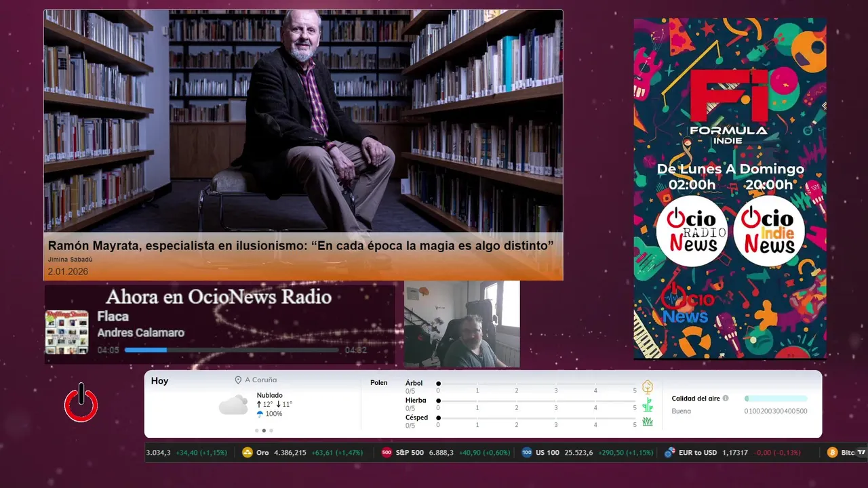Click the 20:00h schedule time
The width and height of the screenshot is (868, 488).
[768, 185]
